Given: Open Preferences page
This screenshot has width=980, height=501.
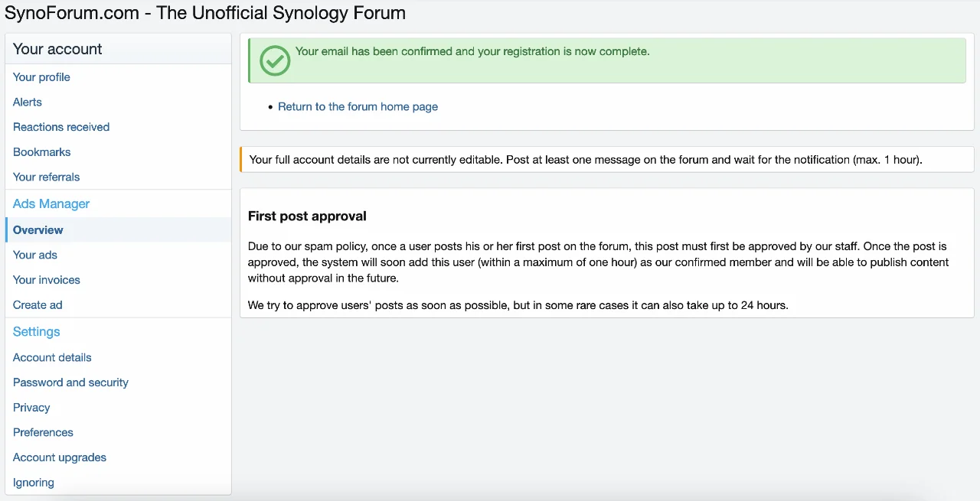Looking at the screenshot, I should coord(43,432).
